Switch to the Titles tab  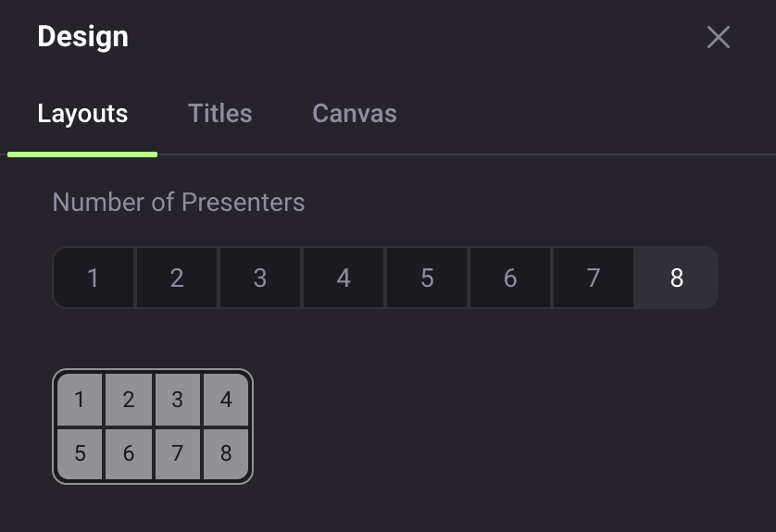click(x=219, y=113)
